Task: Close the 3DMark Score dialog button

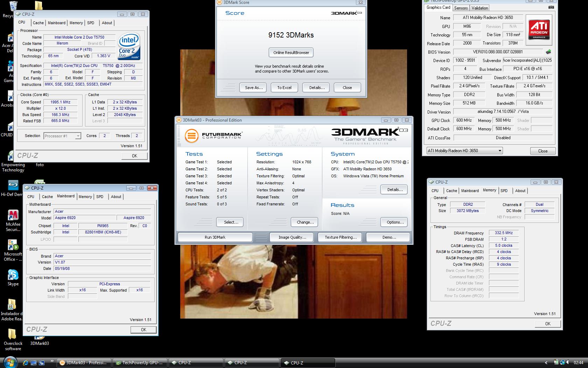Action: coord(347,88)
